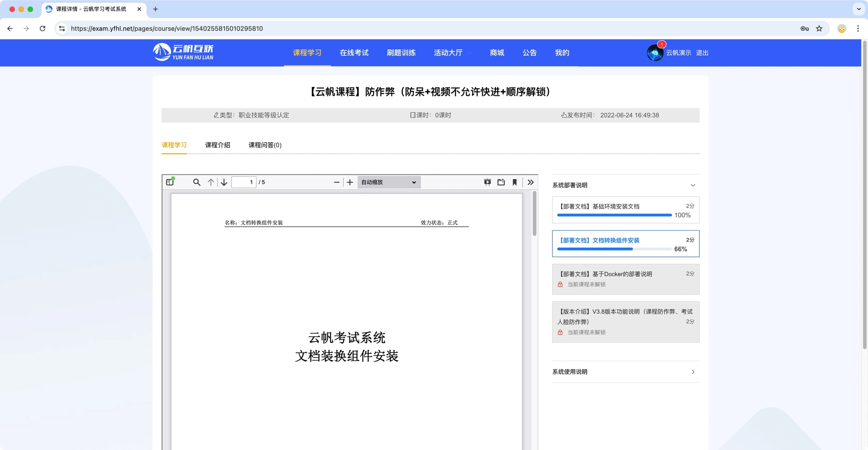Image resolution: width=868 pixels, height=450 pixels.
Task: Bookmark this page with the star icon
Action: pos(819,28)
